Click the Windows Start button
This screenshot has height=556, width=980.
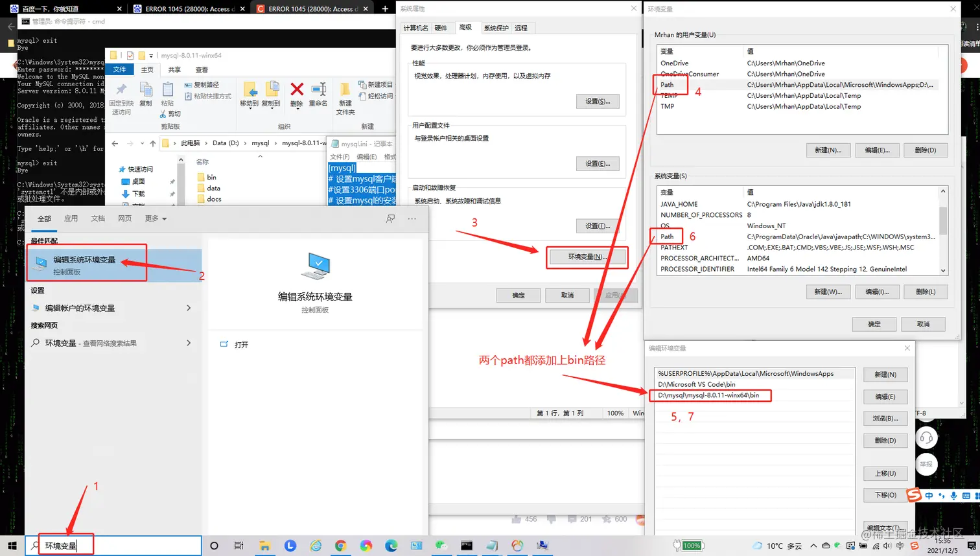12,546
